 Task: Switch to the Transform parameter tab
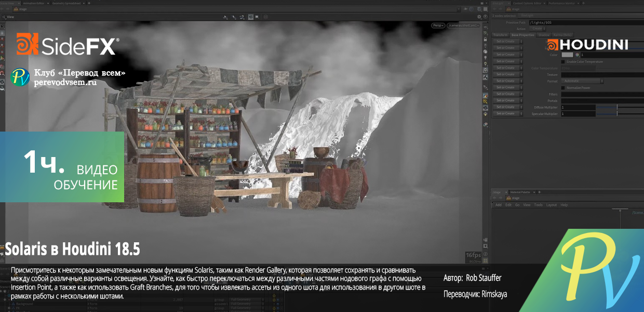point(501,35)
